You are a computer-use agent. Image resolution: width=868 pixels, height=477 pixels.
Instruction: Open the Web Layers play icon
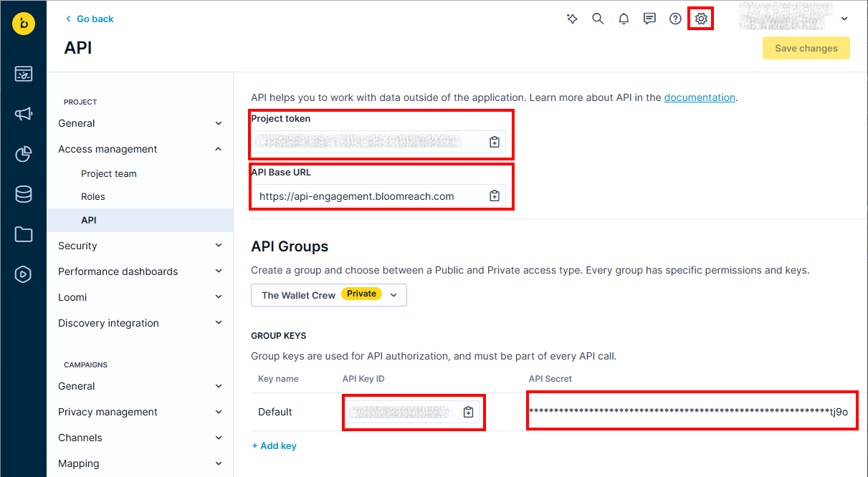pos(24,274)
